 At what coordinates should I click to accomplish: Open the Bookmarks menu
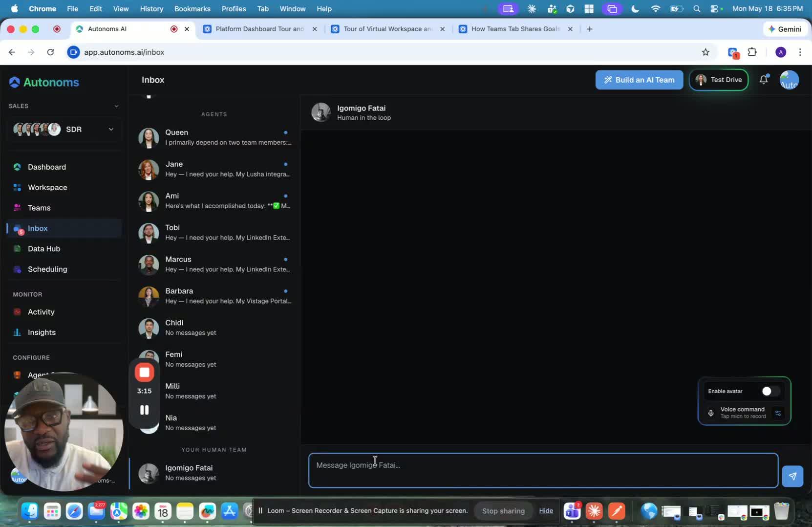point(192,9)
